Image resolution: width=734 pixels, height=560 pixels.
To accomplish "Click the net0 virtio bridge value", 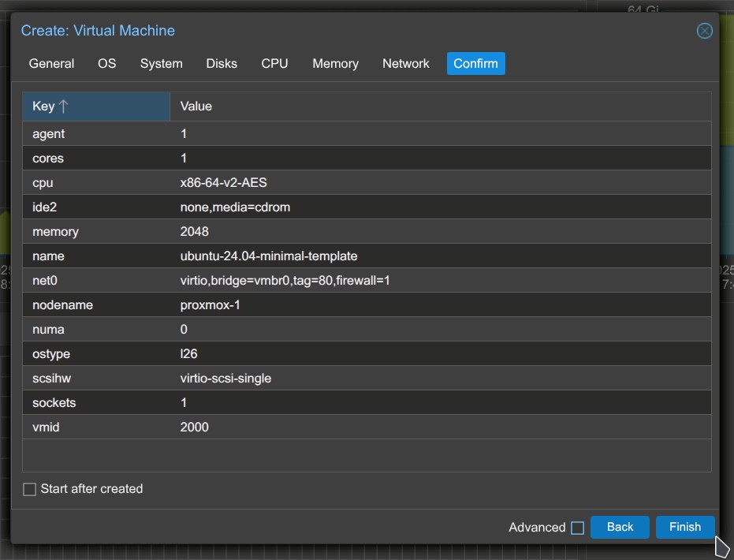I will click(x=285, y=281).
